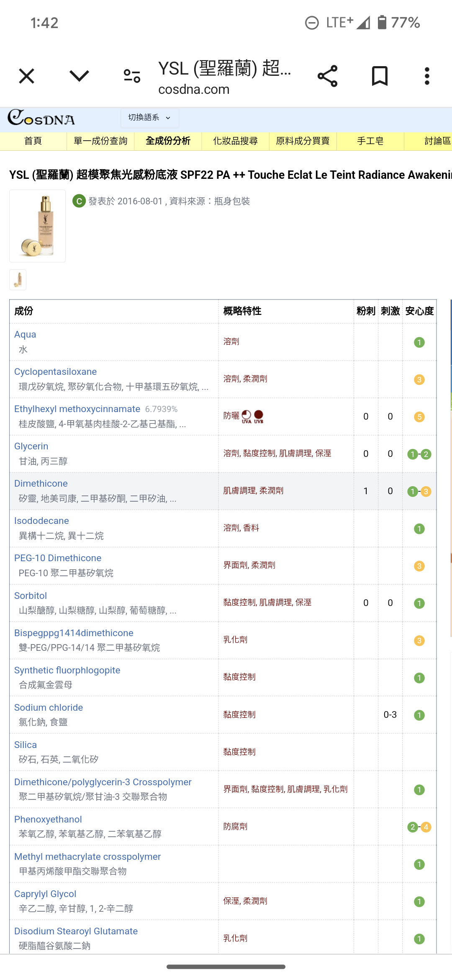Tap the 6.7939% concentration value
The height and width of the screenshot is (980, 452).
click(x=161, y=409)
